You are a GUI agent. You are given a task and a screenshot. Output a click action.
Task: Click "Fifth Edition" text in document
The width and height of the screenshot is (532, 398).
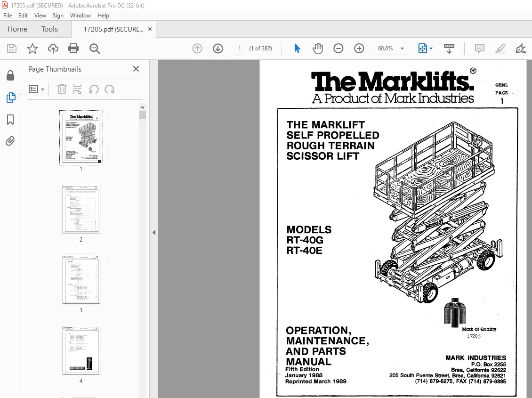pos(302,369)
